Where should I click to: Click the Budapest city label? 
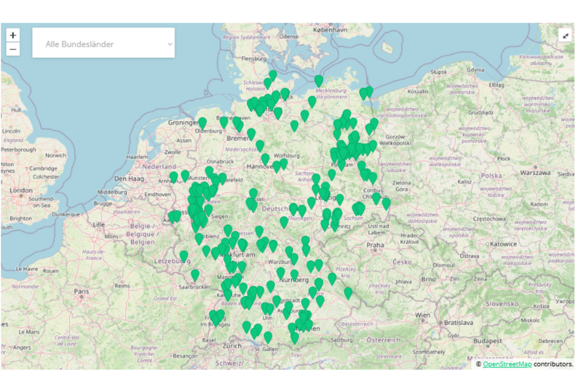point(487,341)
